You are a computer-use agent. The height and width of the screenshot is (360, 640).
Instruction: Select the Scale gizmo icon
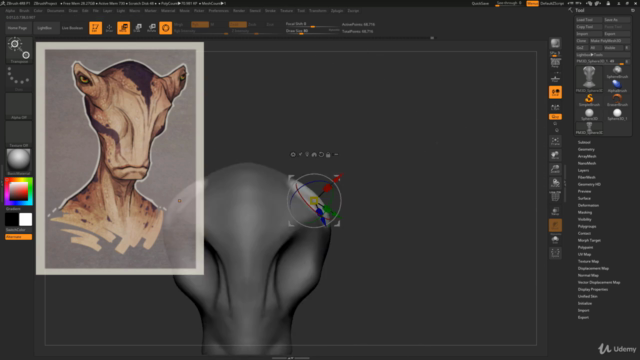pyautogui.click(x=138, y=28)
